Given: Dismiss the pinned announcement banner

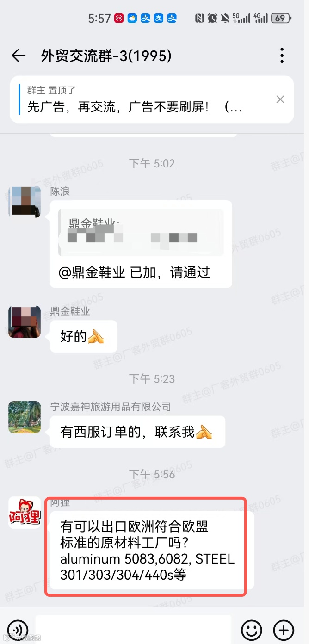Looking at the screenshot, I should [280, 99].
